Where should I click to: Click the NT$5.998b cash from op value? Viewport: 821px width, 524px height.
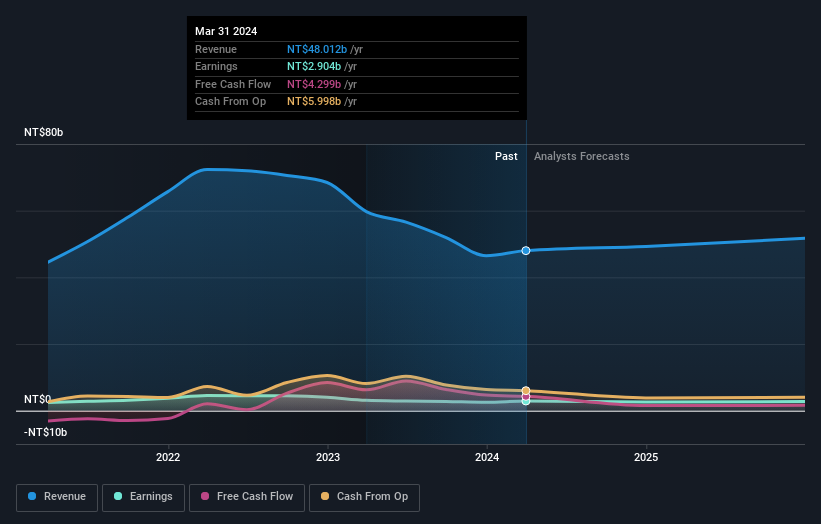click(x=314, y=102)
